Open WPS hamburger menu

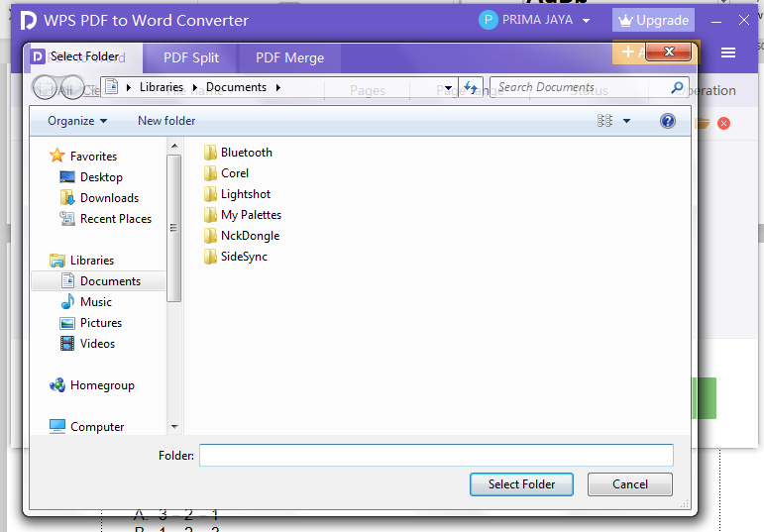coord(728,53)
